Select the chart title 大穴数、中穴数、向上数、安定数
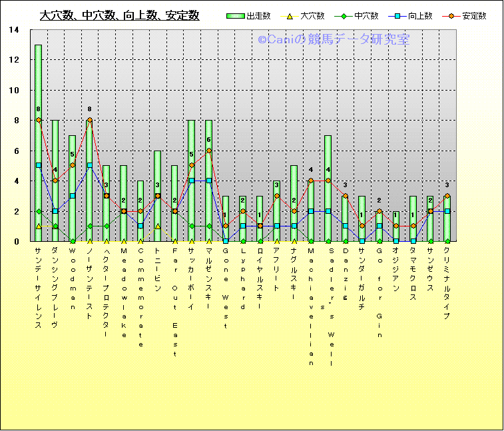 point(119,15)
